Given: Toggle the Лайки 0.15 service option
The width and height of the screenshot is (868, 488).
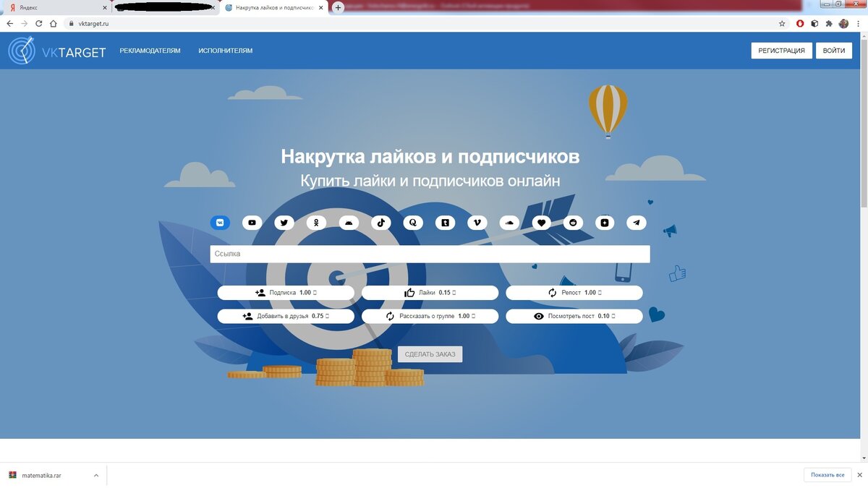Looking at the screenshot, I should tap(430, 292).
